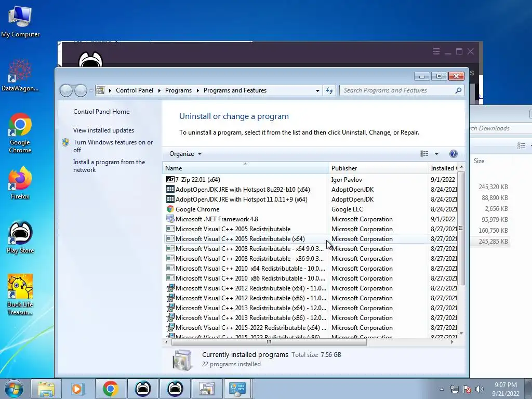Open Turn Windows features on or off
This screenshot has height=399, width=532.
pos(113,146)
